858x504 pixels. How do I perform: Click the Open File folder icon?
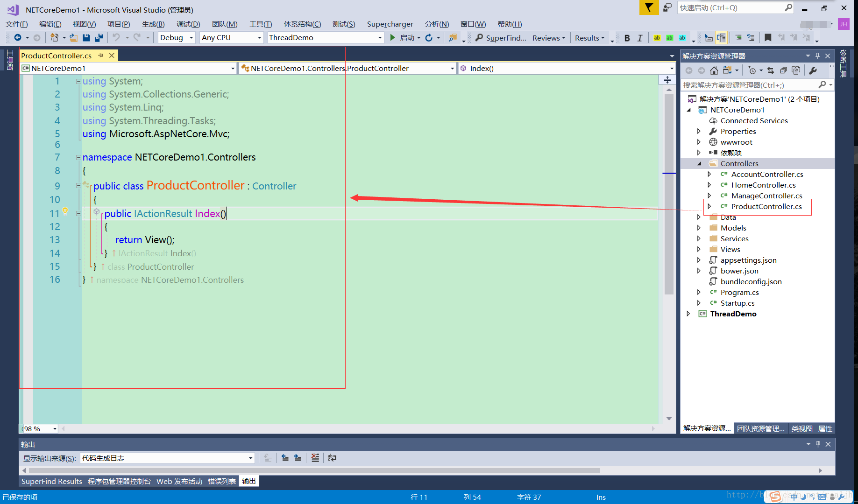[x=73, y=37]
